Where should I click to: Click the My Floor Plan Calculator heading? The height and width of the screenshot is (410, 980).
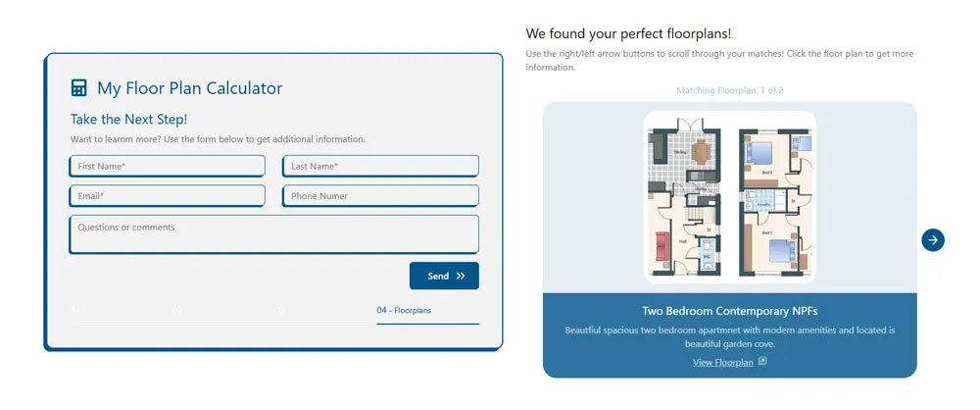pos(189,88)
